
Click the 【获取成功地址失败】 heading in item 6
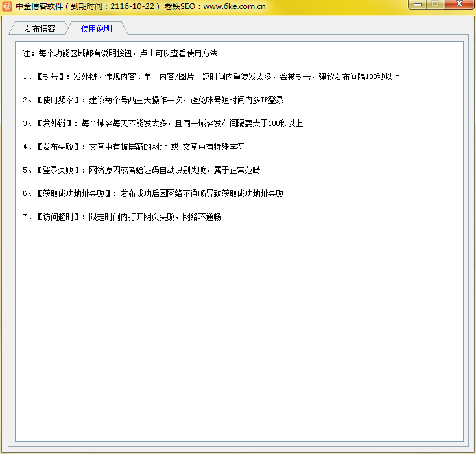tap(73, 193)
